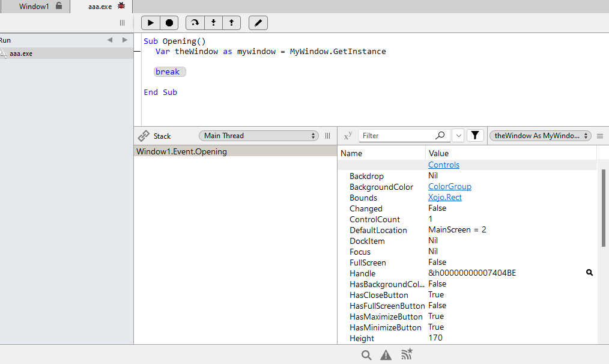Step into the current line

coord(213,23)
